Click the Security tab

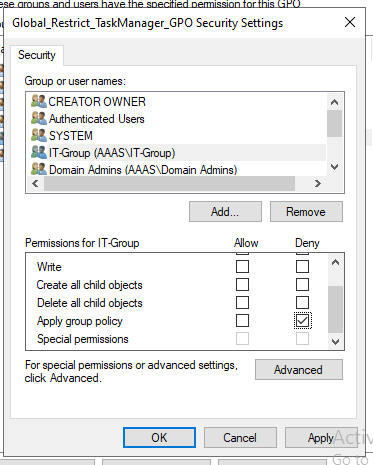[37, 55]
